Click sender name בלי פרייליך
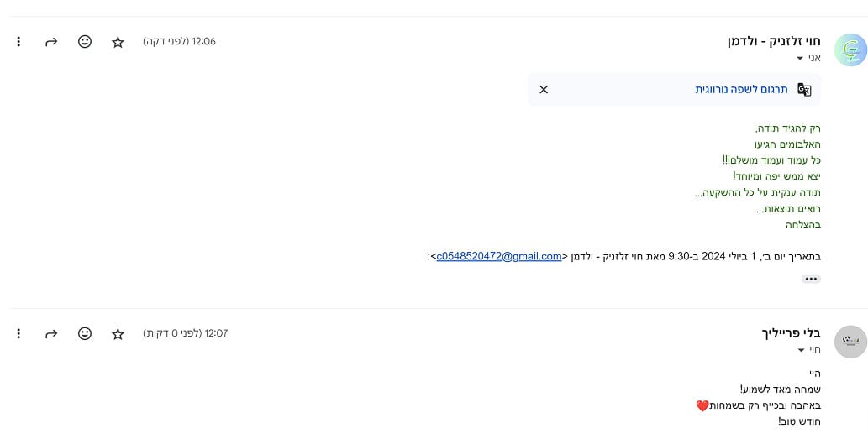The height and width of the screenshot is (434, 868). coord(790,333)
